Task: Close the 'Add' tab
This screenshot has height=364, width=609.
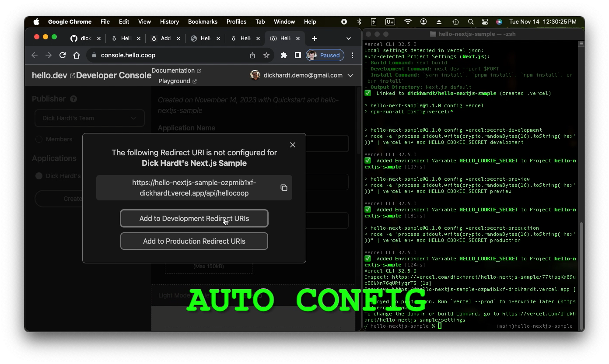Action: coord(178,38)
